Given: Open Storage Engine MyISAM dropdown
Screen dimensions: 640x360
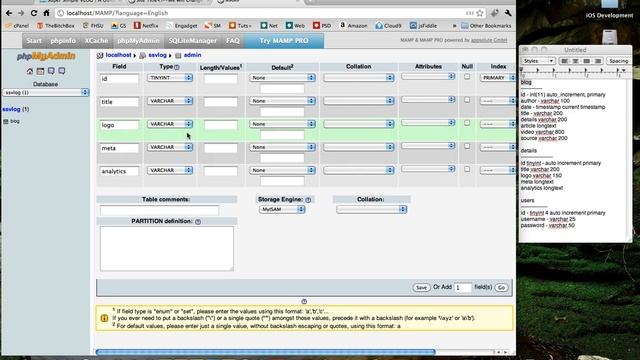Looking at the screenshot, I should (x=282, y=209).
